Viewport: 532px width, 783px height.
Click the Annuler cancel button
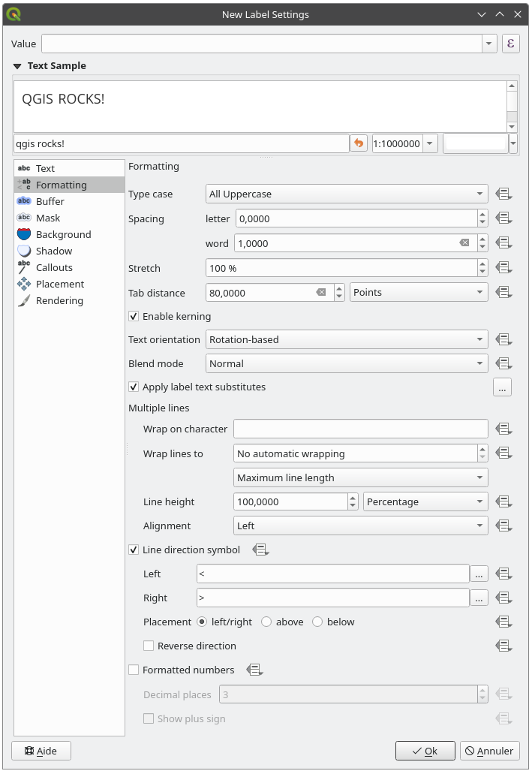(489, 751)
